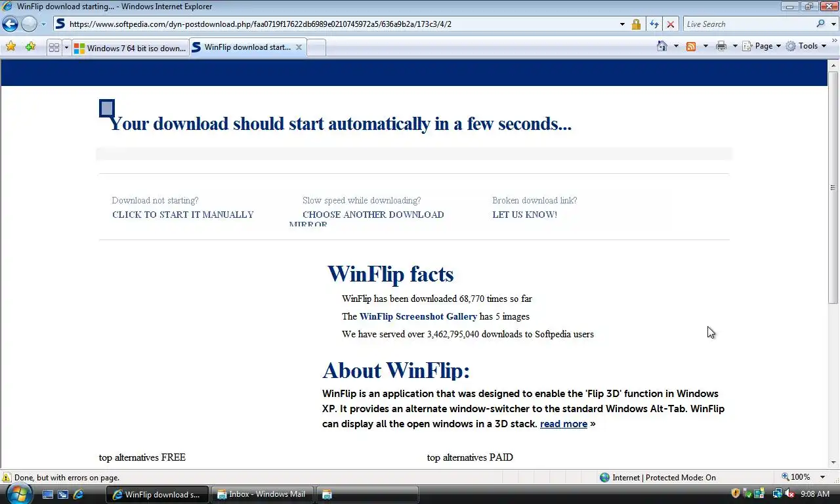
Task: Click the browser Forward button
Action: pos(29,24)
